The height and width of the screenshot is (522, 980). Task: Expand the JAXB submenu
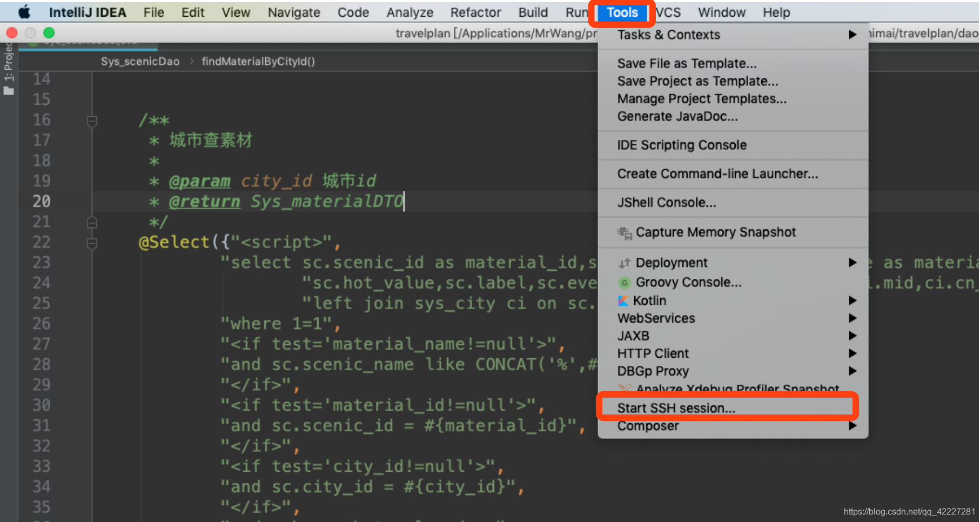coord(733,336)
